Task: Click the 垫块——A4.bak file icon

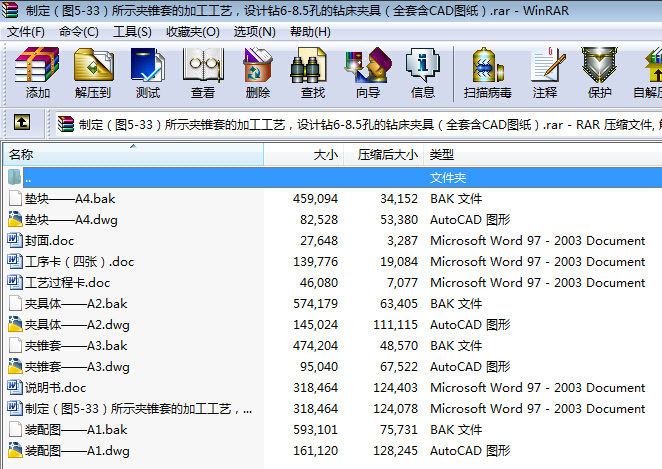Action: point(15,198)
